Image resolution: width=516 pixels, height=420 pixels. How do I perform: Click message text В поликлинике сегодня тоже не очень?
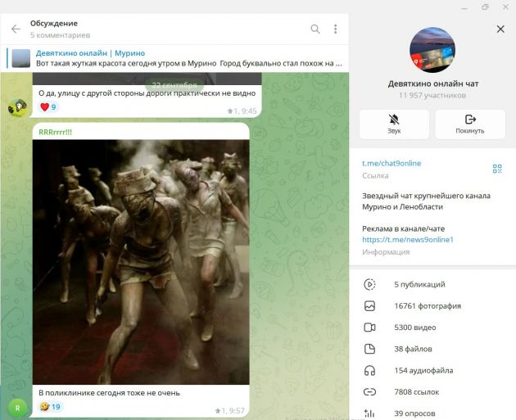point(109,393)
